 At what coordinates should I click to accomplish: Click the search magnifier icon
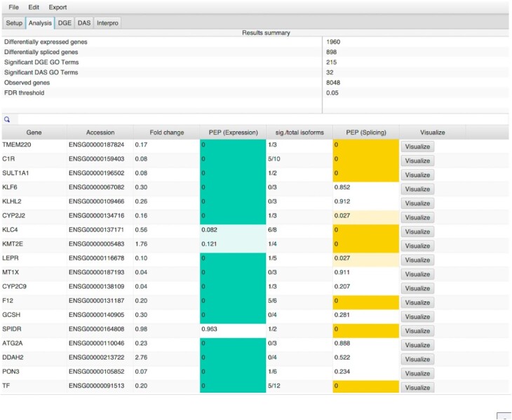tap(7, 120)
